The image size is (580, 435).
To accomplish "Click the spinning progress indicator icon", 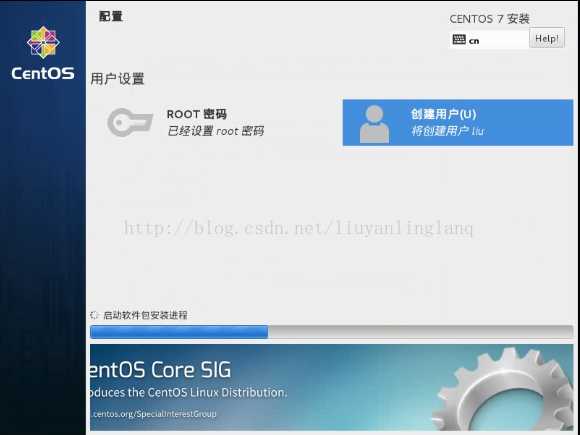I will (x=94, y=315).
